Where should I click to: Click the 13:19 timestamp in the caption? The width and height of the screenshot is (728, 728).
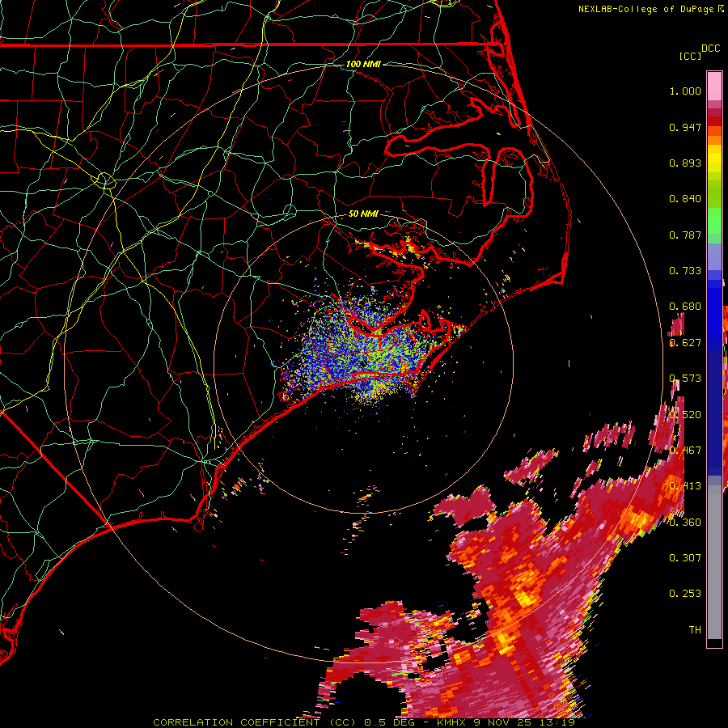coord(559,722)
